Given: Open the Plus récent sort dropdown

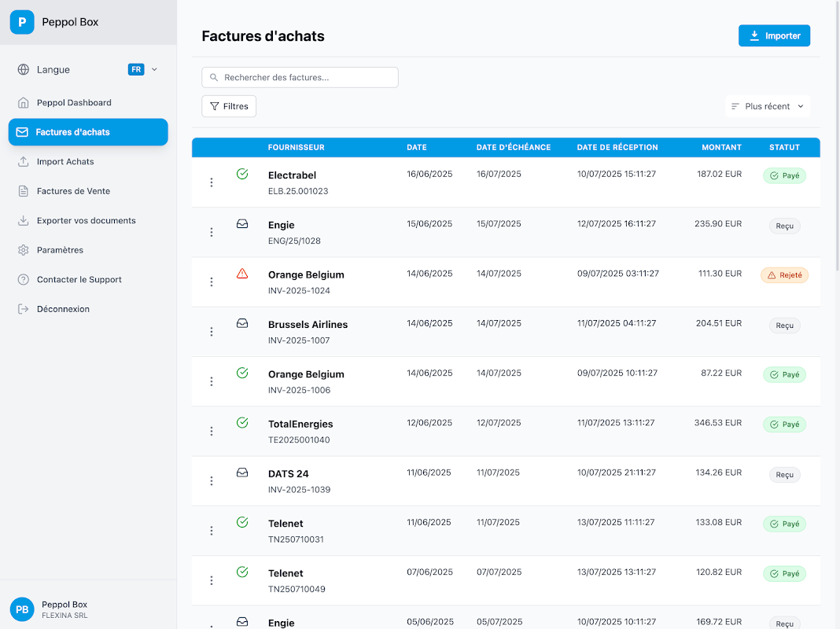Looking at the screenshot, I should pos(768,106).
